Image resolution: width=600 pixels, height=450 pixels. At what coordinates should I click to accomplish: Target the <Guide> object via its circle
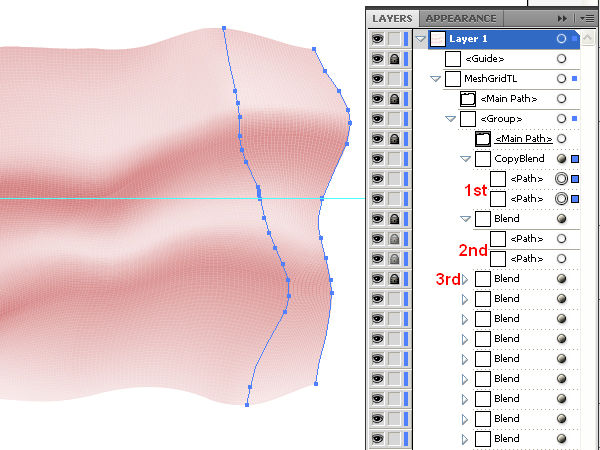(561, 59)
